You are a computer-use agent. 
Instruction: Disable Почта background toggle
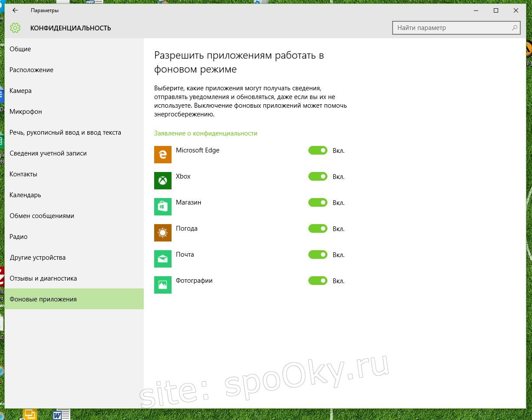coord(318,255)
